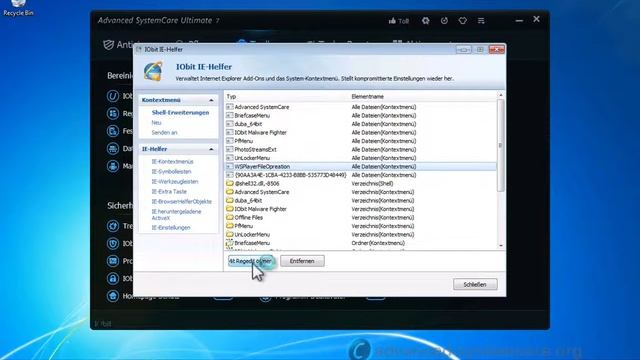Click the icon of BriefcaseMenu Ordner row
Viewport: 640px width, 360px height.
click(230, 243)
